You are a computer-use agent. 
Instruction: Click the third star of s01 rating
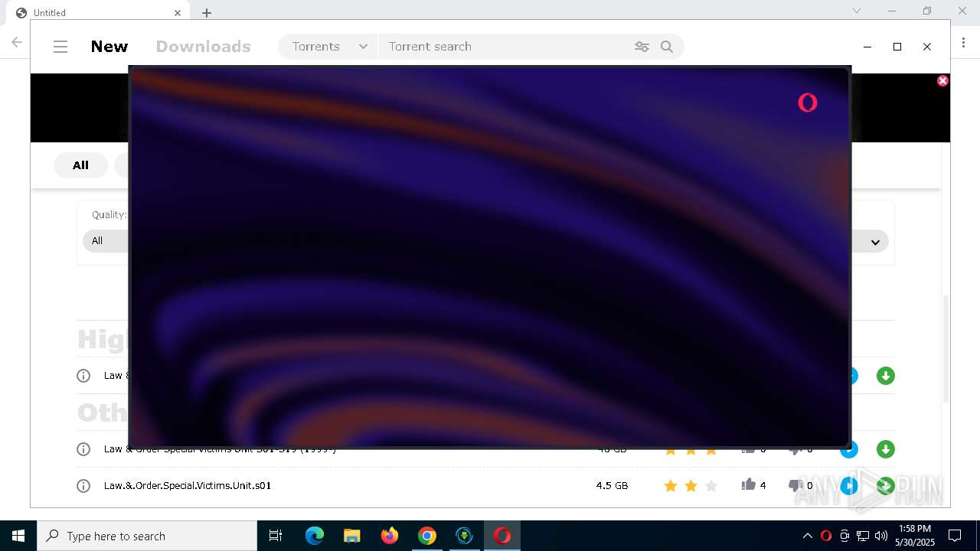coord(711,486)
